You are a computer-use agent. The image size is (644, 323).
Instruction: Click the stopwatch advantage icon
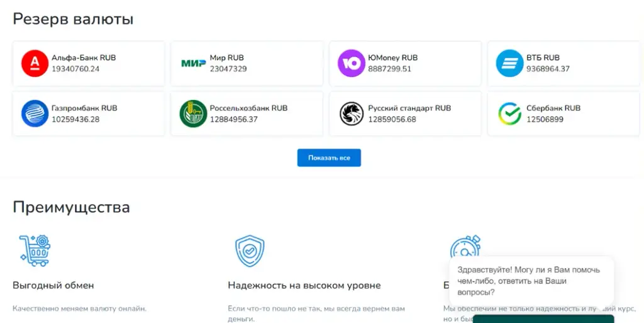[465, 246]
